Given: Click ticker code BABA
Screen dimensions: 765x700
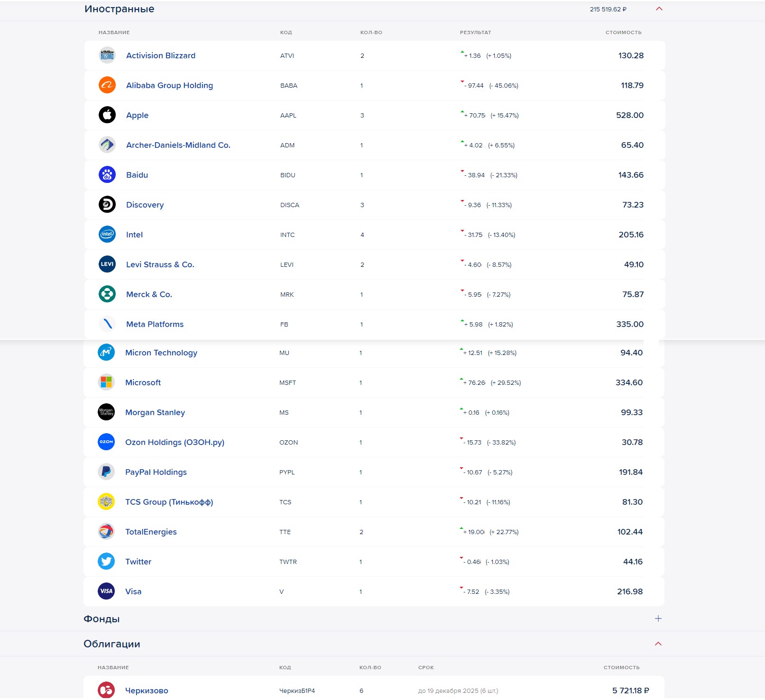Looking at the screenshot, I should [x=289, y=85].
